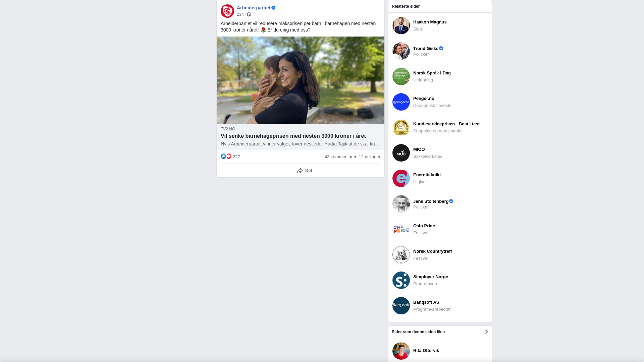Image resolution: width=644 pixels, height=362 pixels.
Task: Open Energiteknikk red logo avatar
Action: point(401,178)
